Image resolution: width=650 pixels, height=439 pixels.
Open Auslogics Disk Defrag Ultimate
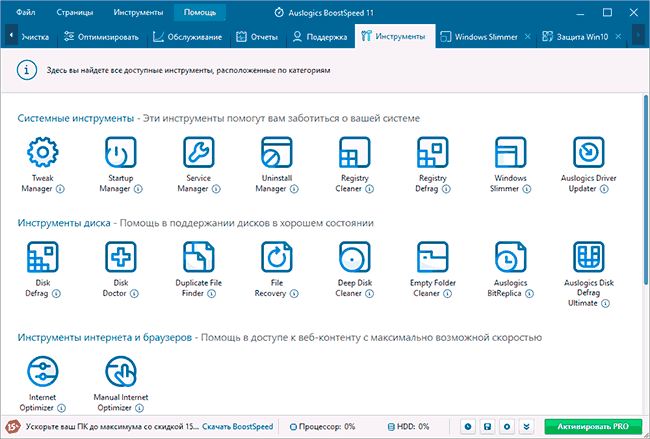[x=589, y=257]
